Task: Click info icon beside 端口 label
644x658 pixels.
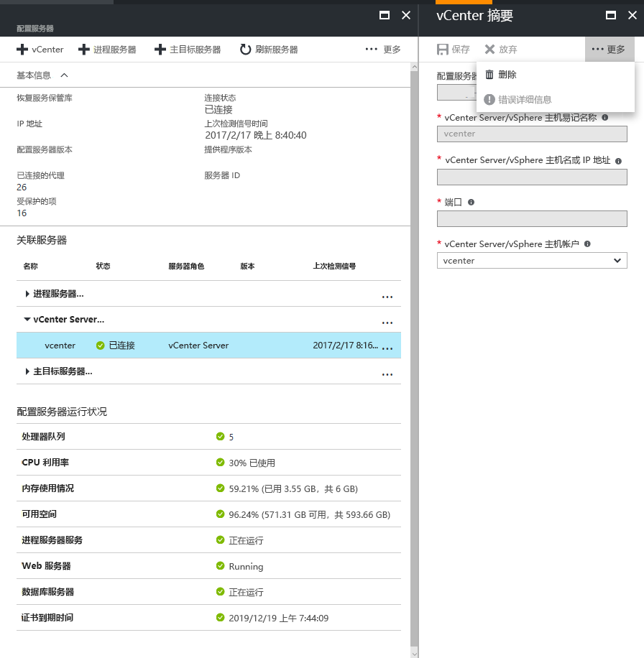Action: coord(471,203)
